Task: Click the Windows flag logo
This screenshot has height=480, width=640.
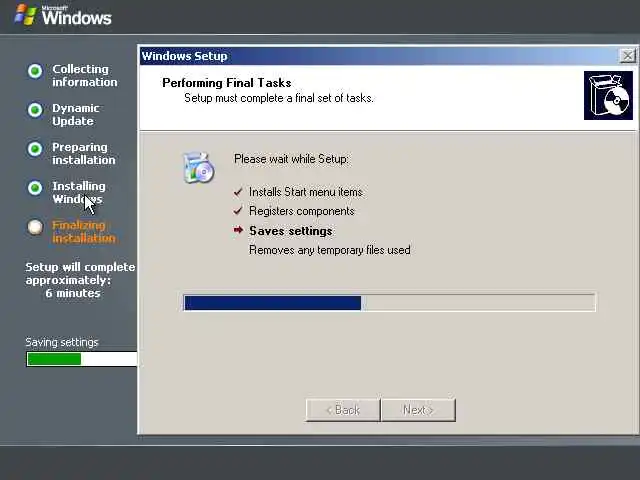Action: click(25, 15)
